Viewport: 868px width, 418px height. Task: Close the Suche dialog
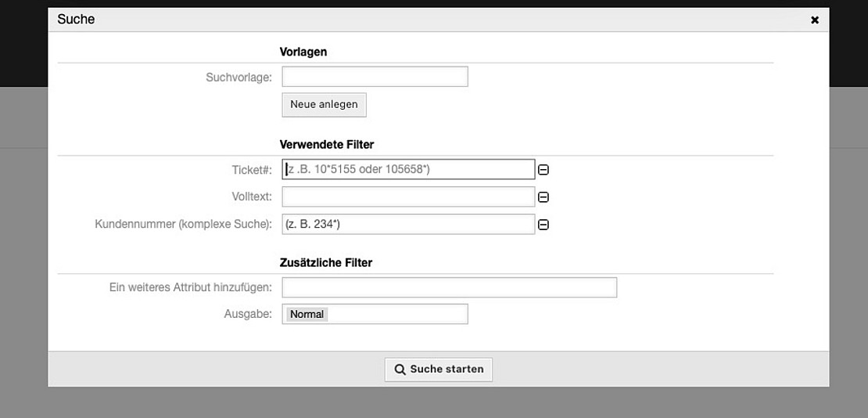click(x=814, y=20)
